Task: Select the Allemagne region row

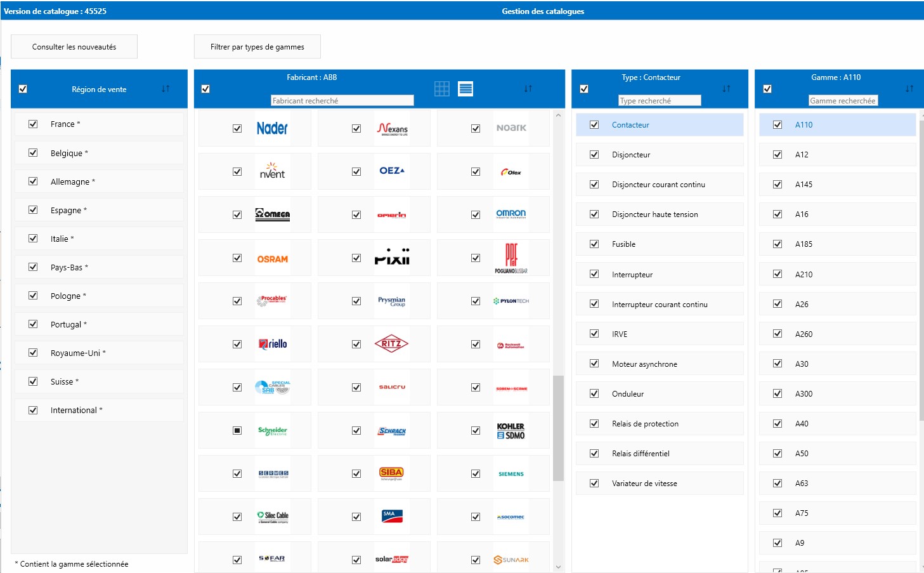Action: pos(100,181)
